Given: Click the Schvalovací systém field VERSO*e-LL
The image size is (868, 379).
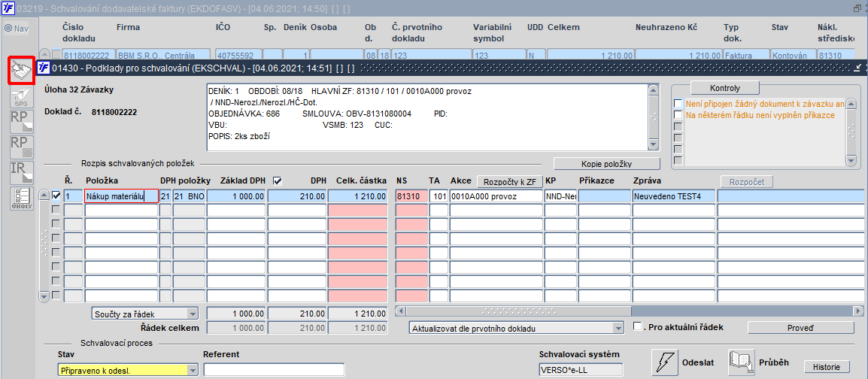Looking at the screenshot, I should point(580,369).
